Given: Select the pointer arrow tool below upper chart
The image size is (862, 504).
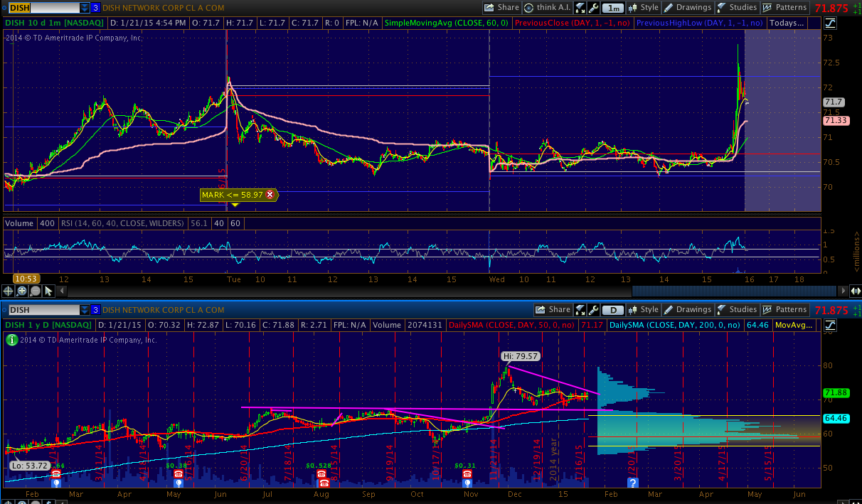Looking at the screenshot, I should [48, 291].
